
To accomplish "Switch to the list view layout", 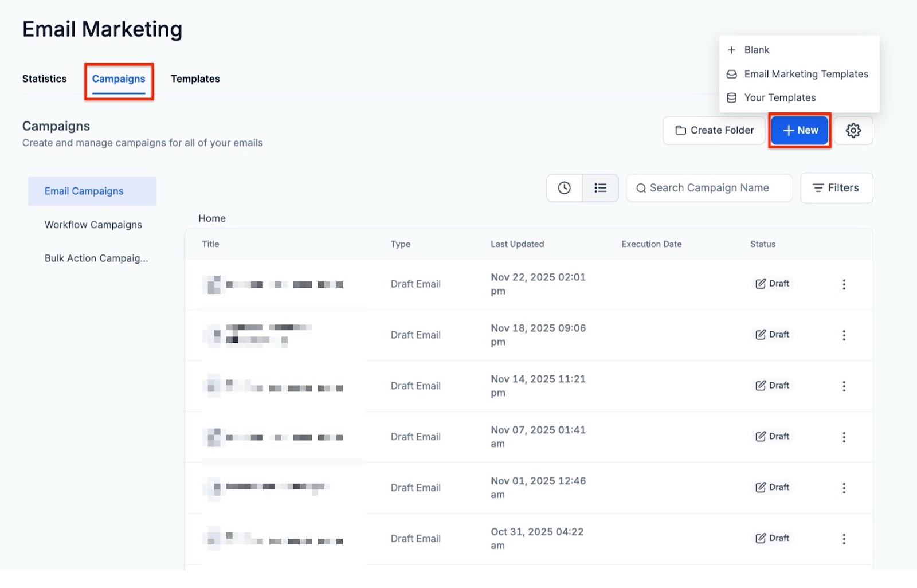I will (600, 188).
